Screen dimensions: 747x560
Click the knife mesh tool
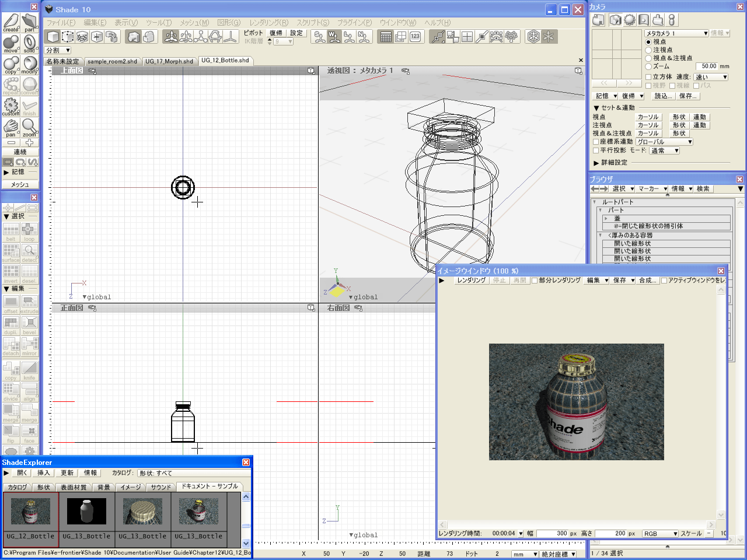[29, 371]
